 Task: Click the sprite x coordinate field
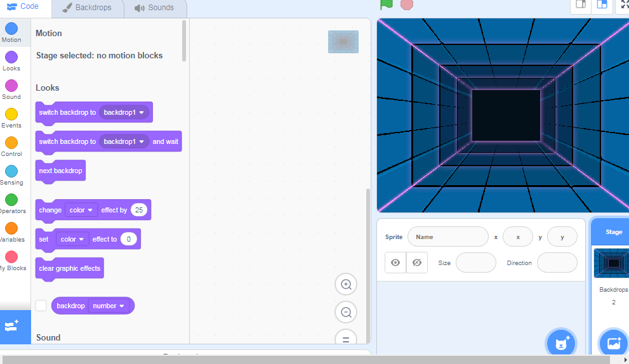click(x=518, y=237)
